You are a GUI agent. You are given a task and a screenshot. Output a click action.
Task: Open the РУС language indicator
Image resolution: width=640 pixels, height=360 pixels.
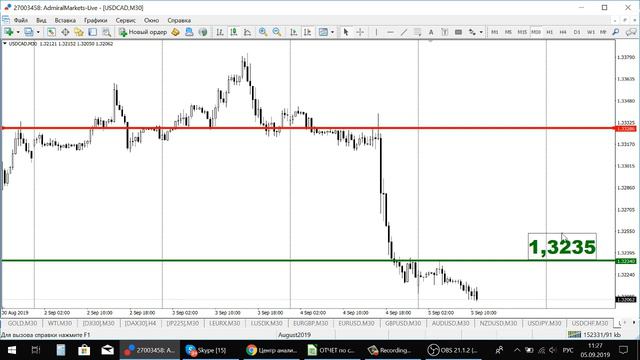click(568, 350)
